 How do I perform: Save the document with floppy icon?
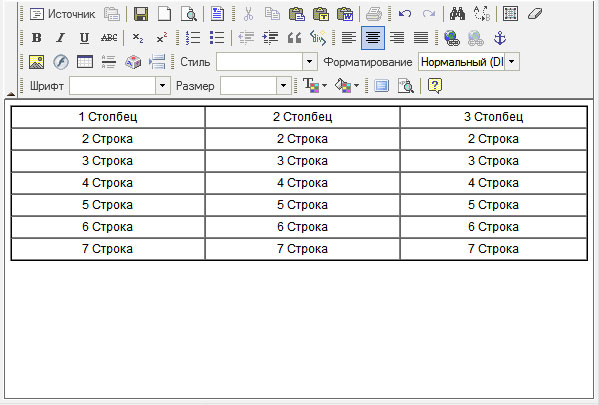click(141, 14)
